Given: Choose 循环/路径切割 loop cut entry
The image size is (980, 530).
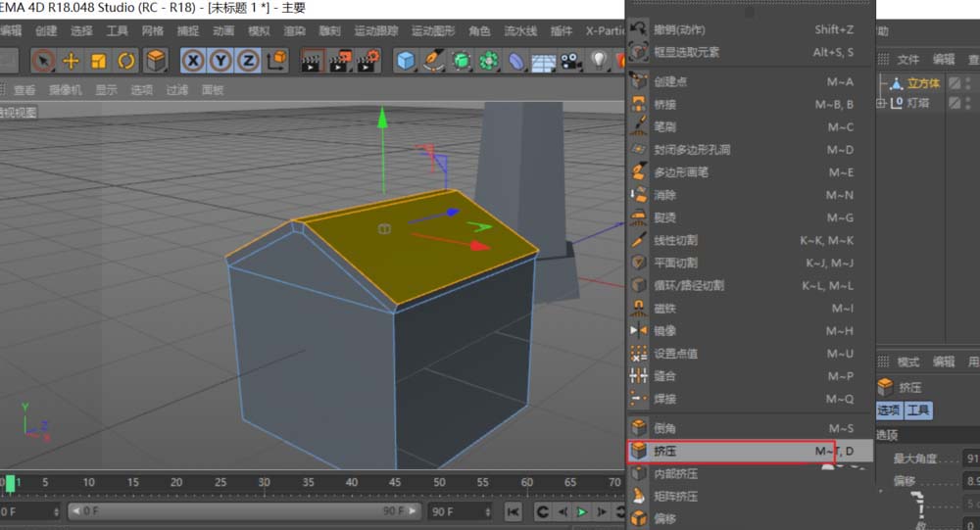Looking at the screenshot, I should [x=749, y=286].
